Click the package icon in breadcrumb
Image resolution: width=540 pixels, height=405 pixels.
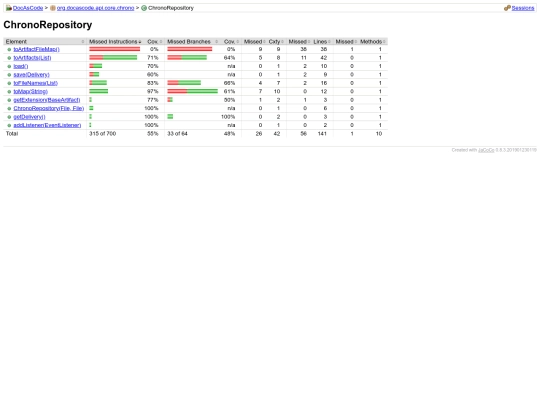[x=53, y=8]
